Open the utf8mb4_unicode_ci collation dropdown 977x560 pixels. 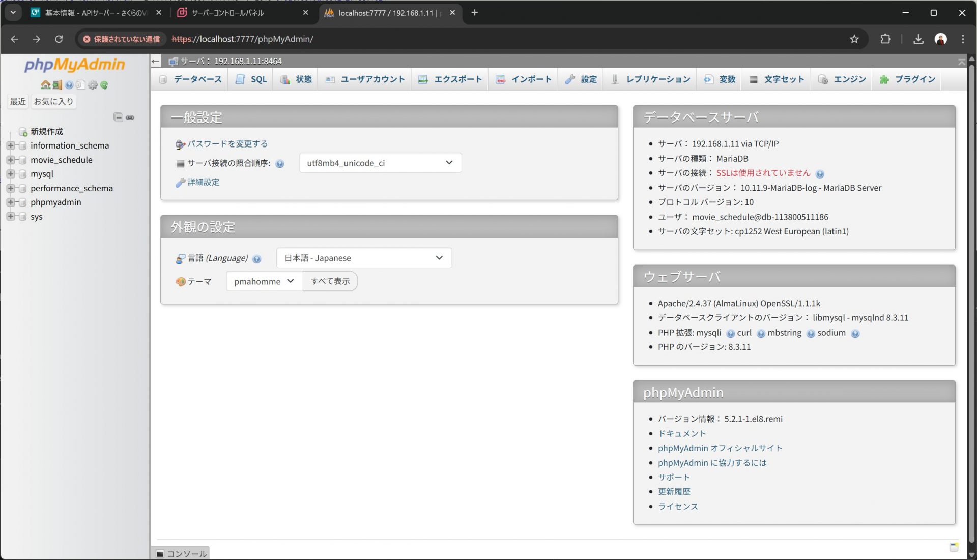click(380, 163)
